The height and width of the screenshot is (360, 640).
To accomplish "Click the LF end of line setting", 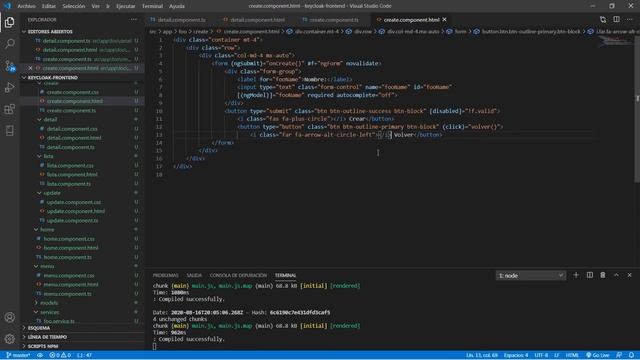I will coord(556,355).
